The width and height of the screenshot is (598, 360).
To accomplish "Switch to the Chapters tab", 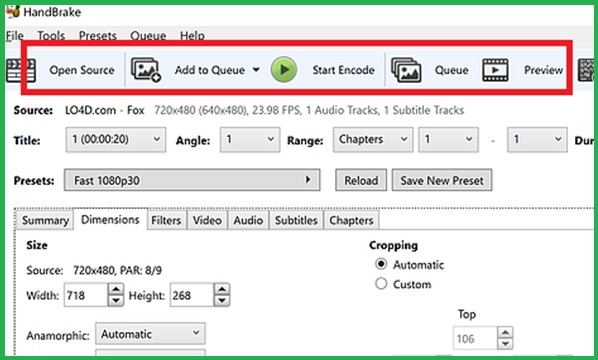I will 351,220.
